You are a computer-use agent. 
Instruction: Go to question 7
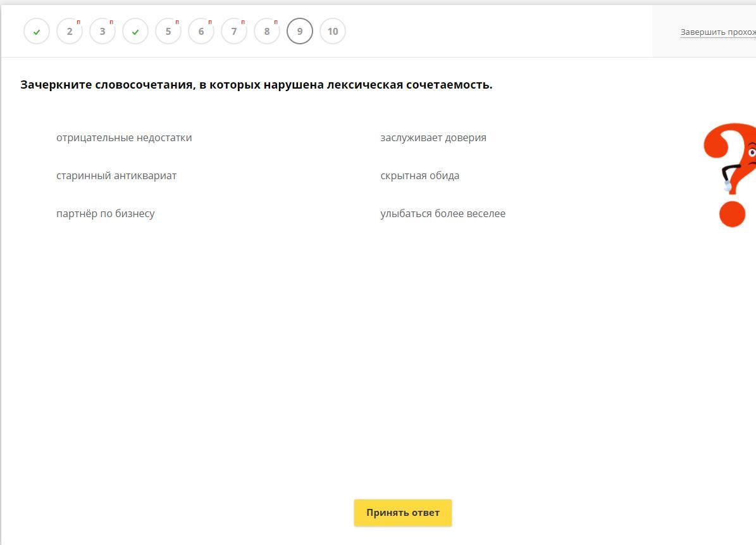pyautogui.click(x=234, y=32)
